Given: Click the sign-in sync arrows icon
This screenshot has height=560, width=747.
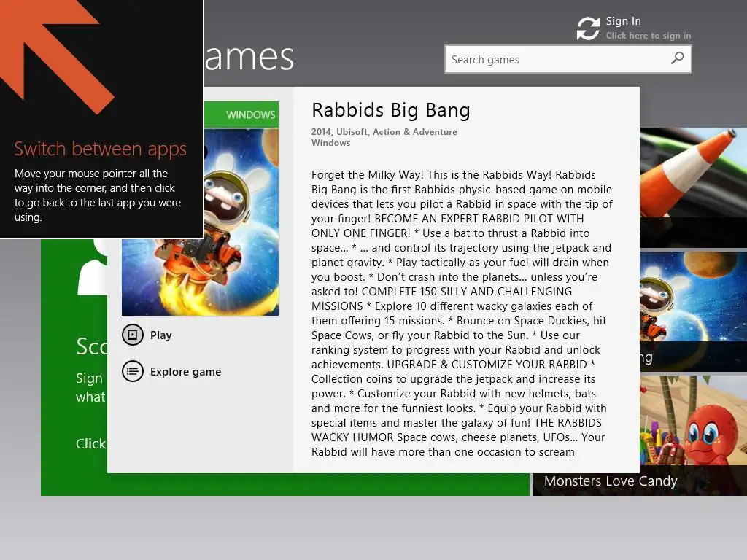Looking at the screenshot, I should 588,28.
